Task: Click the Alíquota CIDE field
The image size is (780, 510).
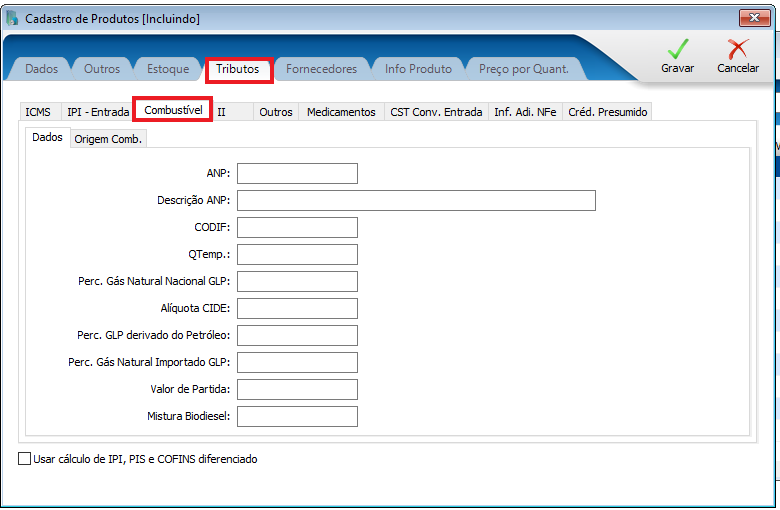Action: 297,308
